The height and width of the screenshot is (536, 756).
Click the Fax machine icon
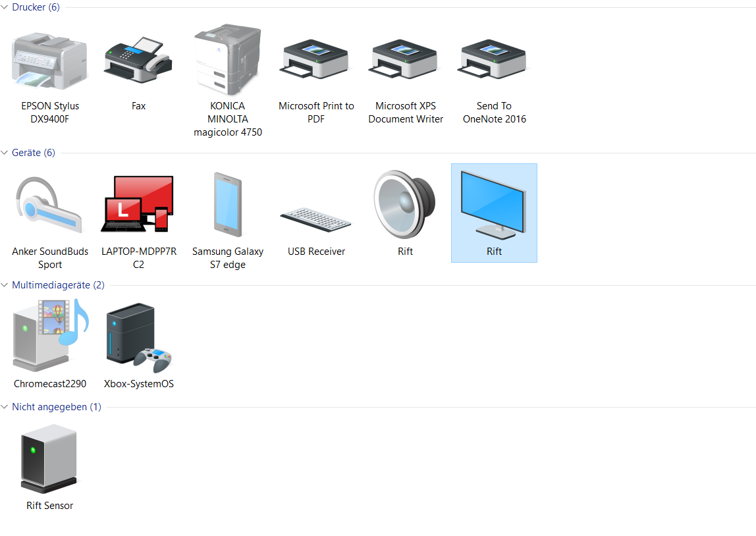(138, 60)
